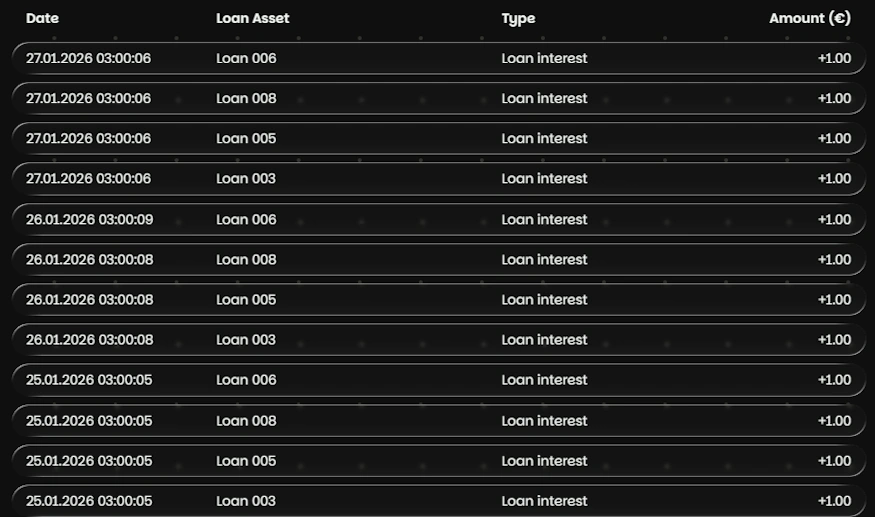
Task: Click the Type column header
Action: 518,18
